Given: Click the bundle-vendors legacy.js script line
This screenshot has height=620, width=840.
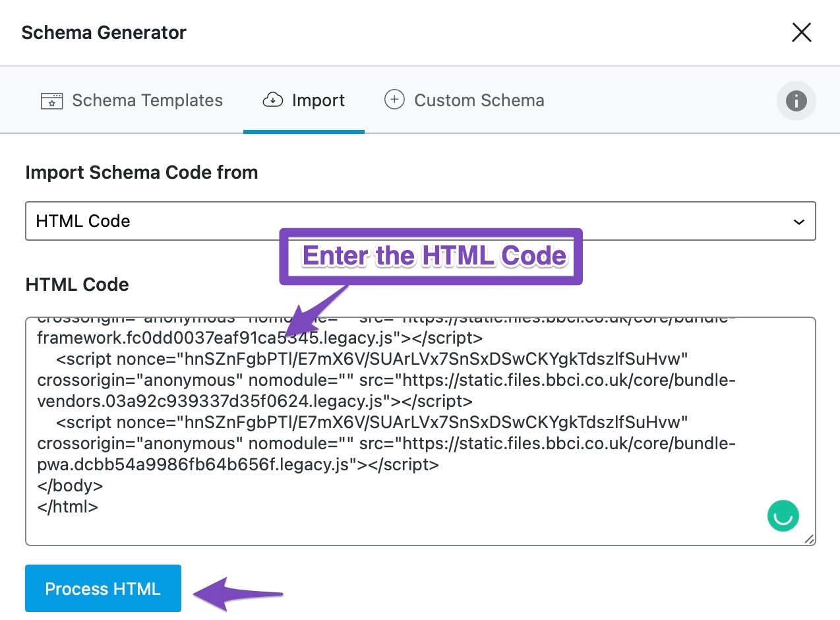Looking at the screenshot, I should coord(255,402).
